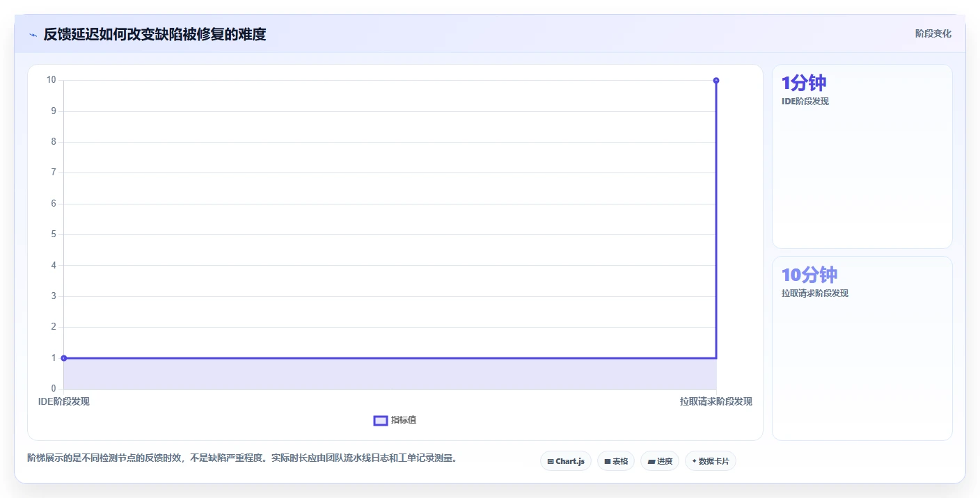
Task: Click the Chart.js chip
Action: click(566, 461)
